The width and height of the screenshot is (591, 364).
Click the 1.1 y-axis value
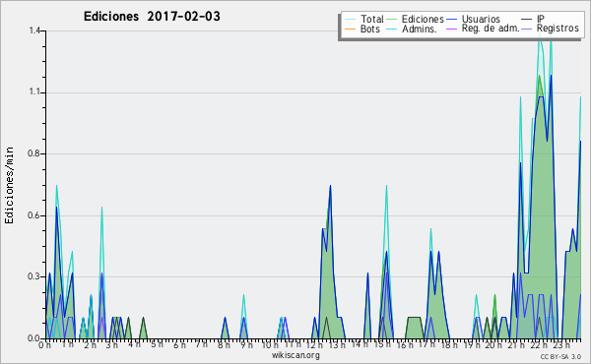coord(34,92)
